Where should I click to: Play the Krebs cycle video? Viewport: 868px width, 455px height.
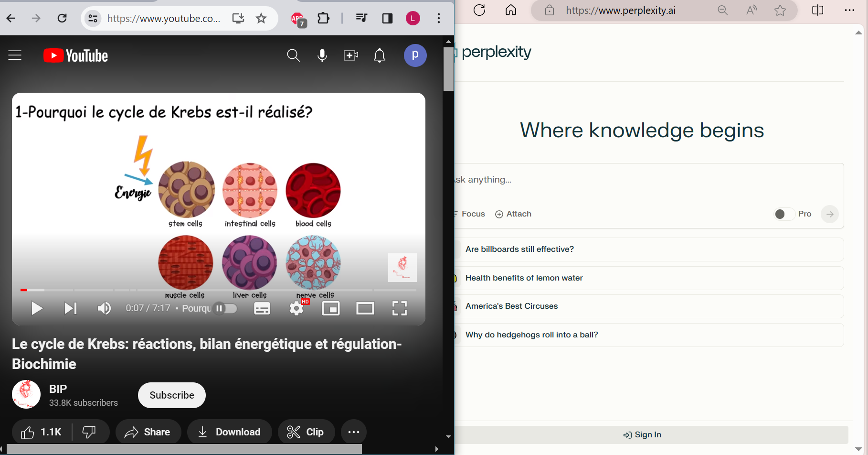click(37, 308)
